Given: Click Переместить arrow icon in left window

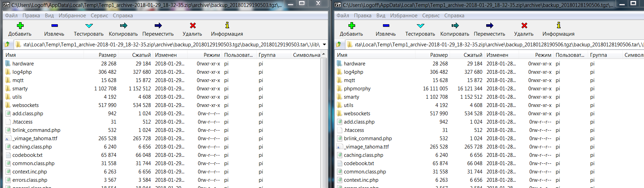Looking at the screenshot, I should (158, 26).
